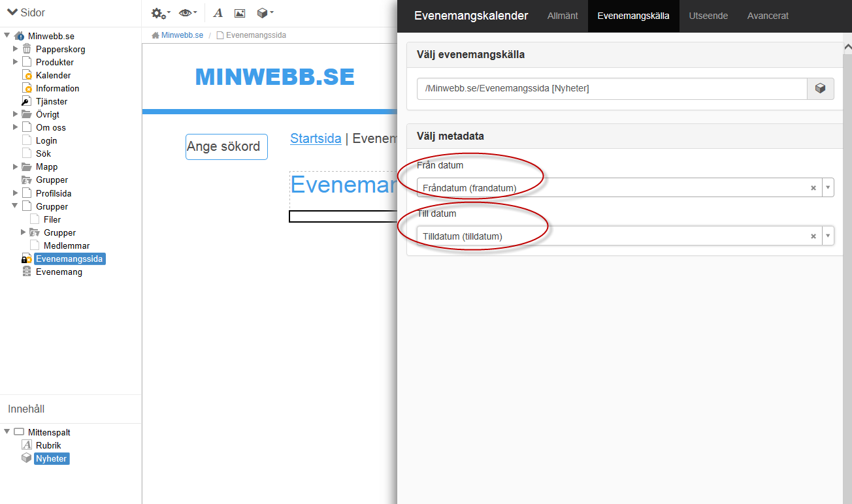The height and width of the screenshot is (504, 852).
Task: Open the Till datum dropdown
Action: tap(828, 236)
